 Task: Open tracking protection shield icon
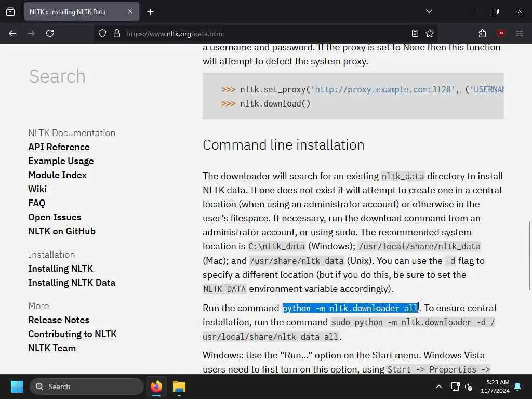[x=102, y=33]
